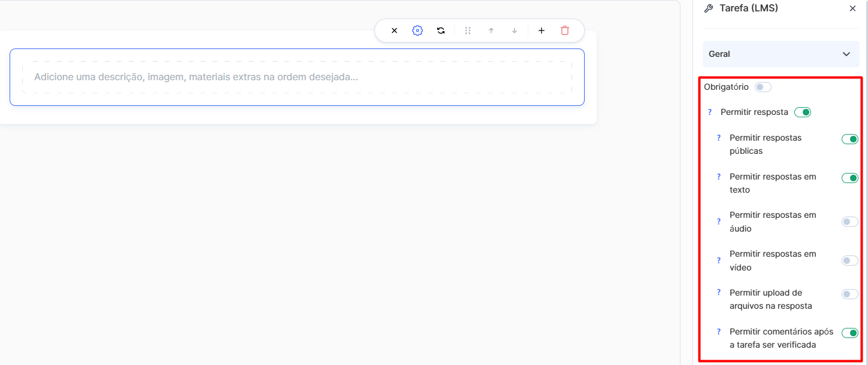
Task: Click the refresh/swap block icon
Action: pos(441,31)
